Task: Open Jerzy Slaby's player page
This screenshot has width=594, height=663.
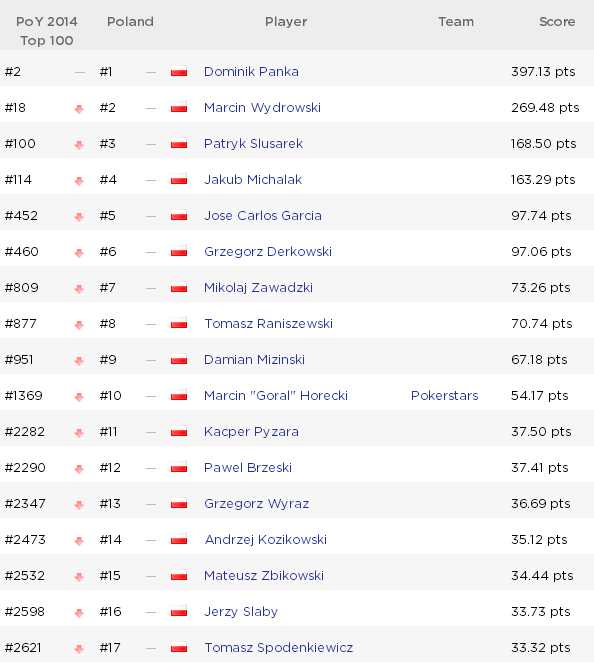Action: click(241, 611)
